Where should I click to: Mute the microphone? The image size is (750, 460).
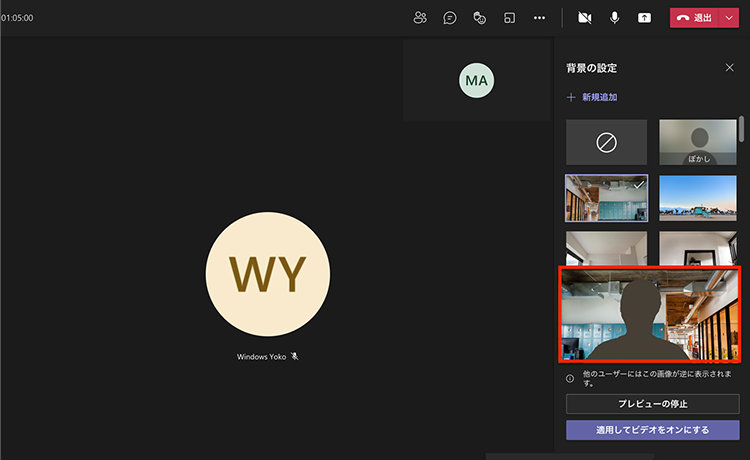(x=615, y=18)
